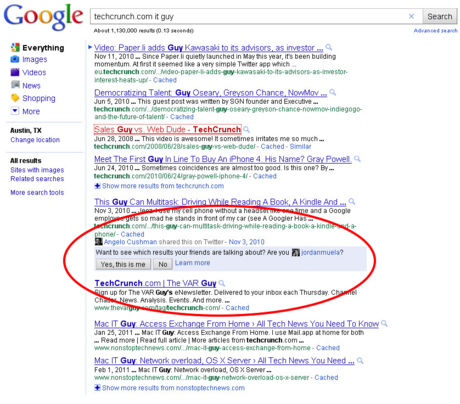Screen dimensions: 460x404
Task: Expand more results from techcrunch.com plus icon
Action: coord(97,186)
